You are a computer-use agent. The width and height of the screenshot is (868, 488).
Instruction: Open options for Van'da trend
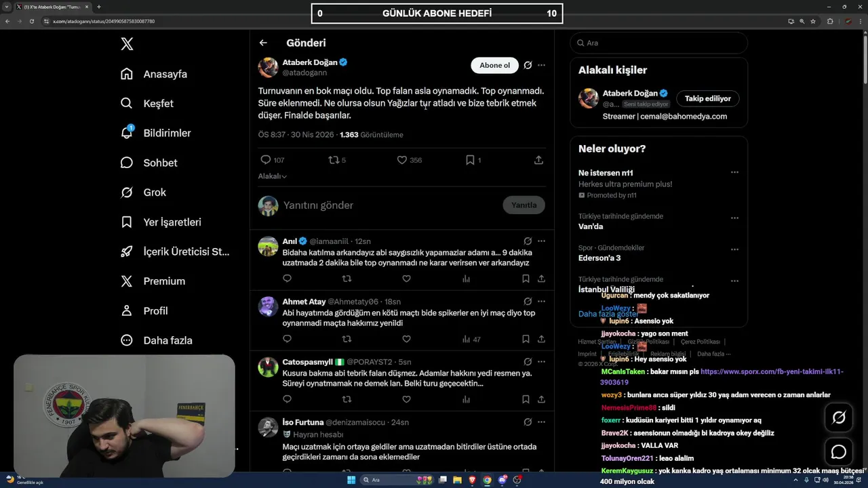[734, 218]
